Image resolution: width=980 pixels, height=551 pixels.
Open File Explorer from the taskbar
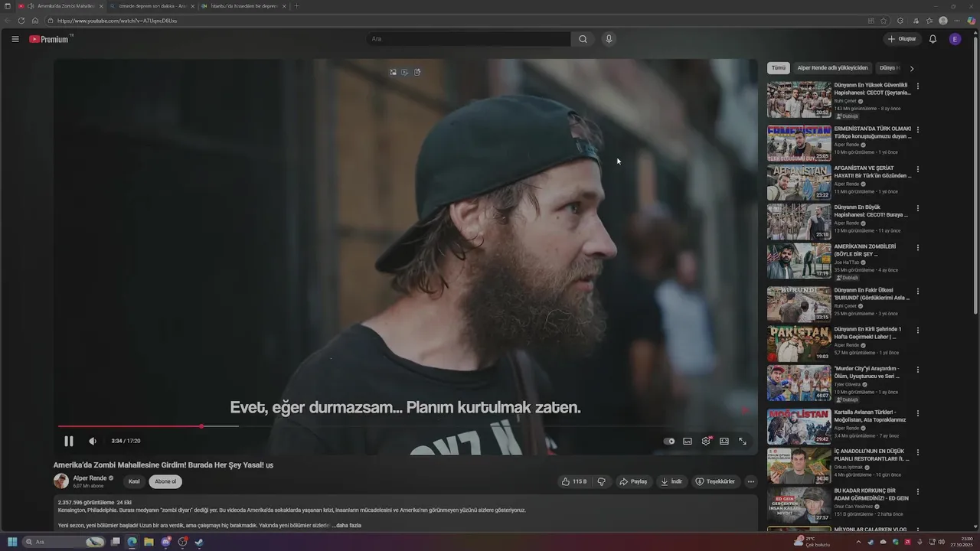click(x=149, y=542)
